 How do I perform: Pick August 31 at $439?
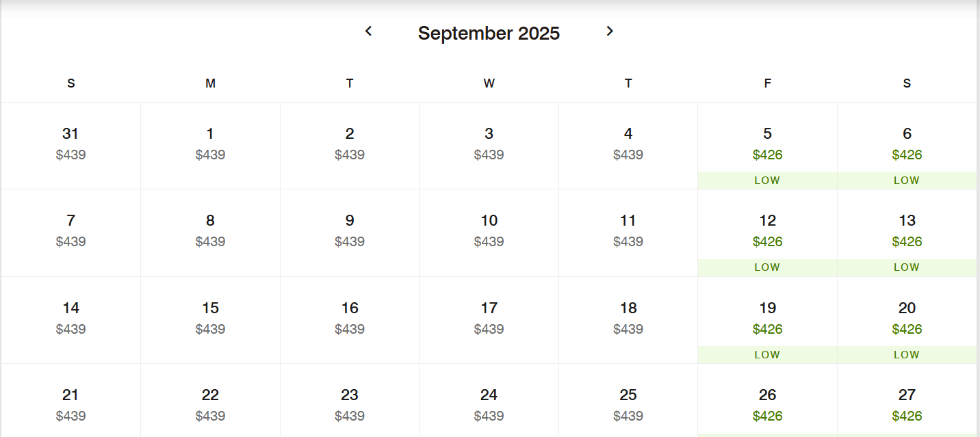pyautogui.click(x=70, y=146)
